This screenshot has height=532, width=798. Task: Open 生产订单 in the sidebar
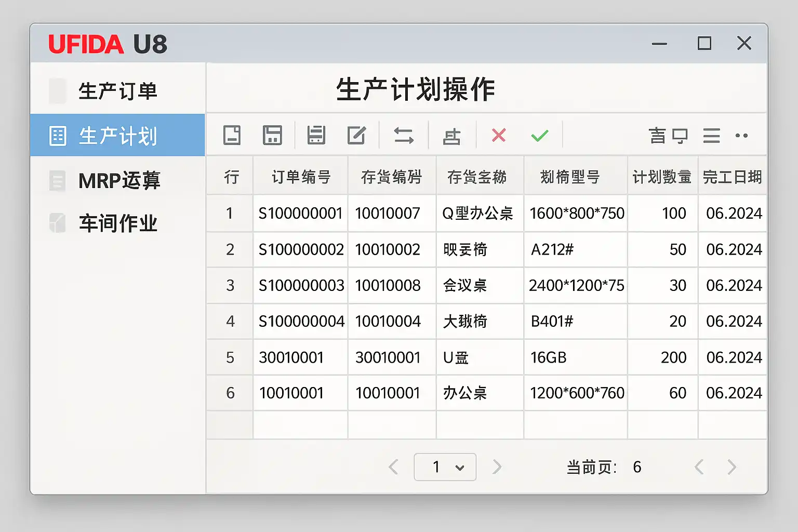[x=117, y=91]
